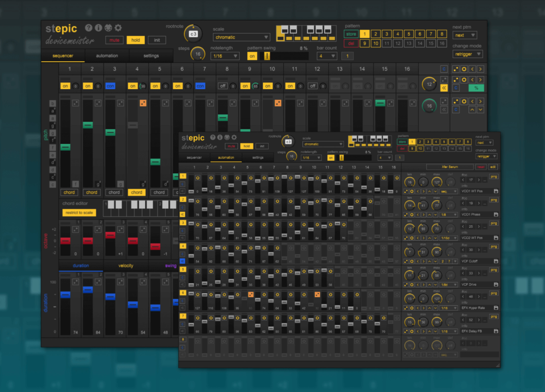Open next ptrn dropdown in back window

tap(465, 35)
